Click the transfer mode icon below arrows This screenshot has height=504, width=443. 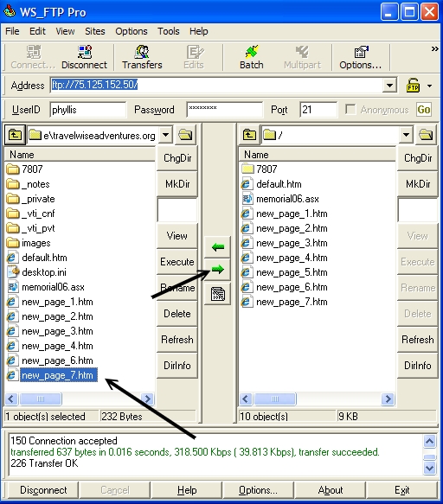point(217,294)
